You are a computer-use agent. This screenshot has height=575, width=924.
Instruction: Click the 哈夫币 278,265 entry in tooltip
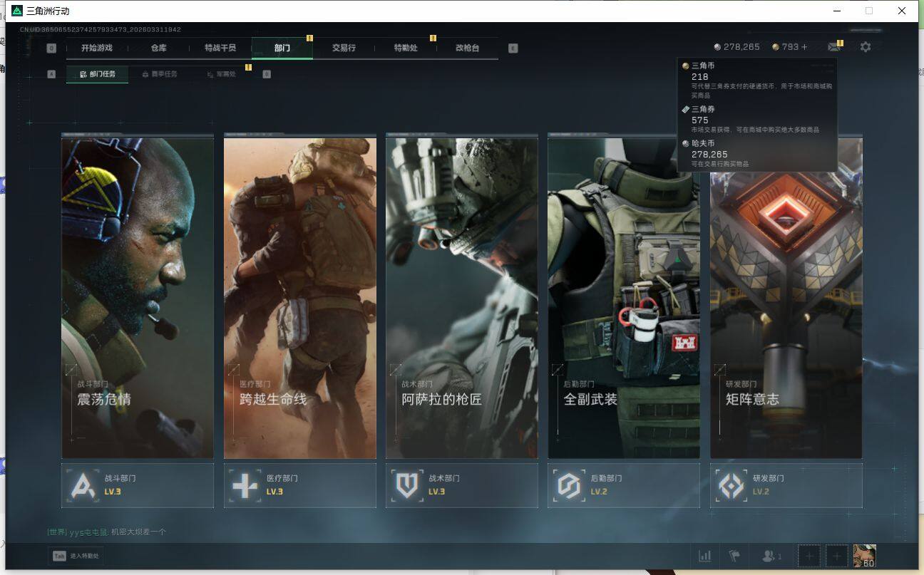tap(757, 153)
